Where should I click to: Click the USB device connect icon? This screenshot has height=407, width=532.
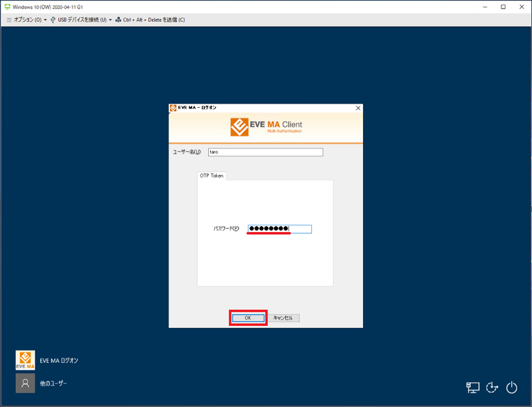(53, 20)
